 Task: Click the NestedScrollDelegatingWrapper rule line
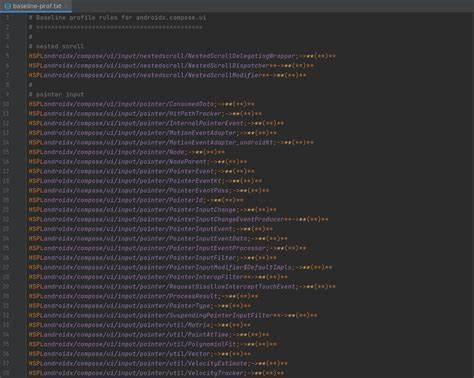(x=182, y=56)
